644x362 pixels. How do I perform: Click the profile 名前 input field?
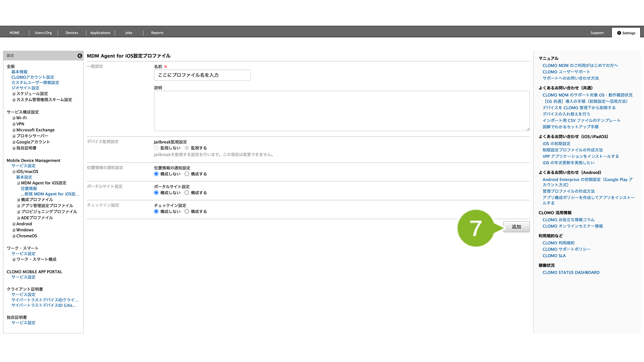click(202, 75)
